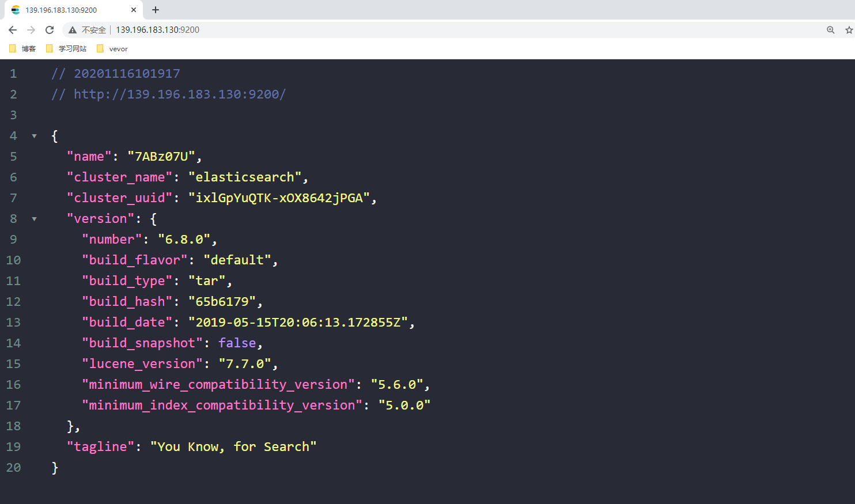
Task: Collapse the root JSON object on line 4
Action: click(x=34, y=136)
